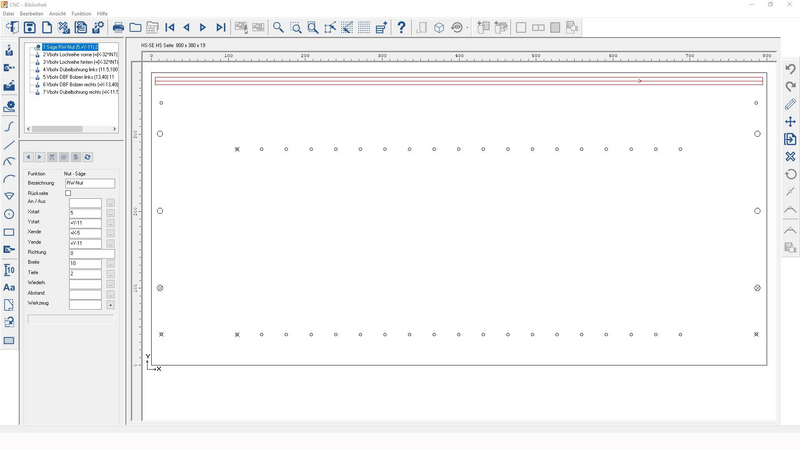Print the current CNC drawing
The image size is (800, 450).
pos(118,28)
